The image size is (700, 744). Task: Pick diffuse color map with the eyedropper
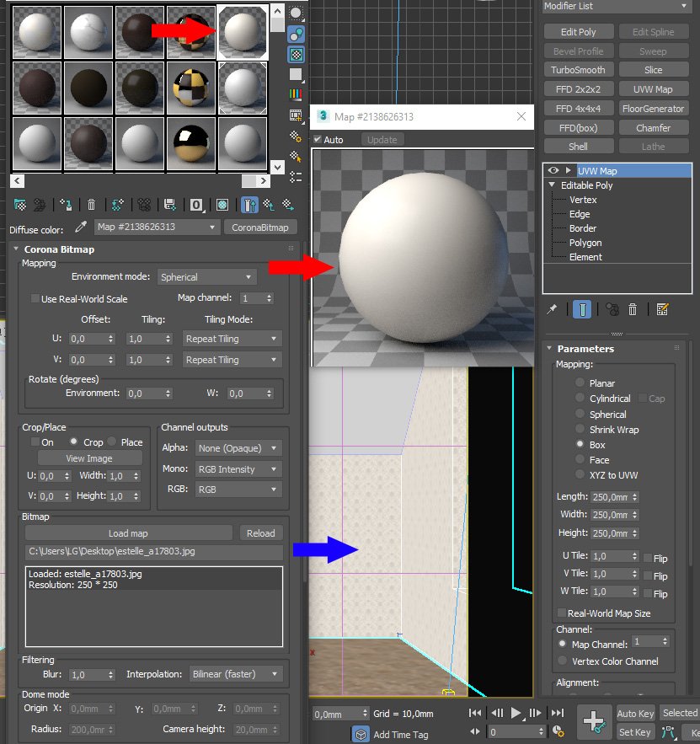tap(82, 227)
